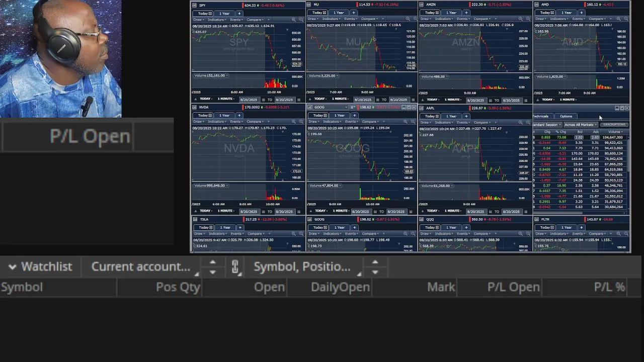Viewport: 644px width, 362px height.
Task: Open the Current account selector
Action: click(x=145, y=267)
